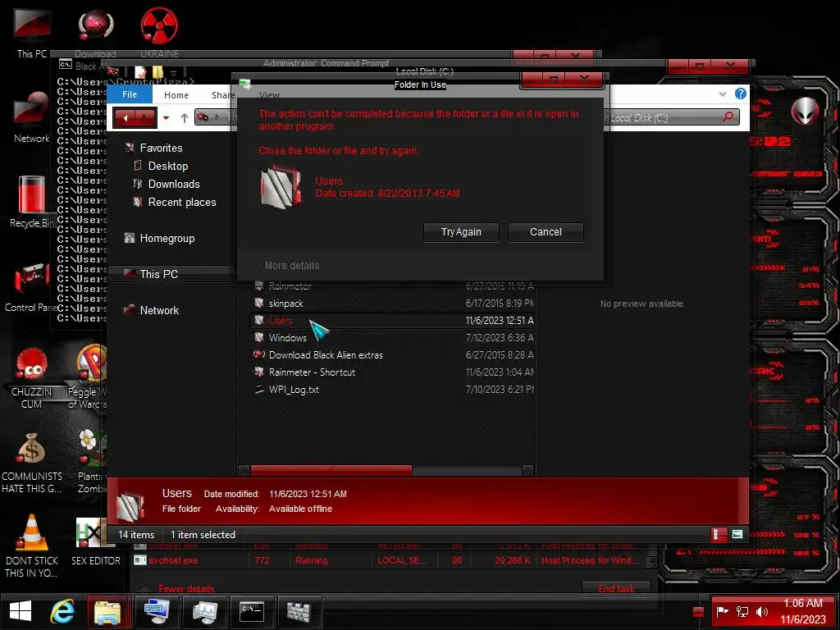Show hidden tray icons arrow

[698, 611]
